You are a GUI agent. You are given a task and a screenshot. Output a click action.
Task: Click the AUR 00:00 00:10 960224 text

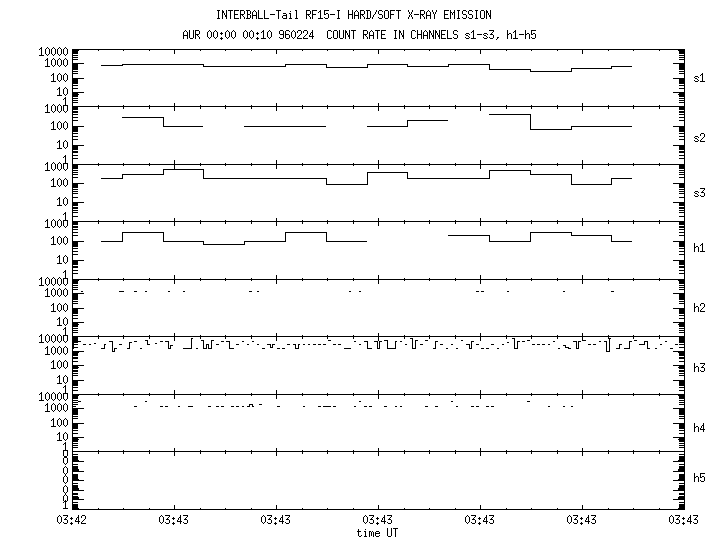coord(248,35)
